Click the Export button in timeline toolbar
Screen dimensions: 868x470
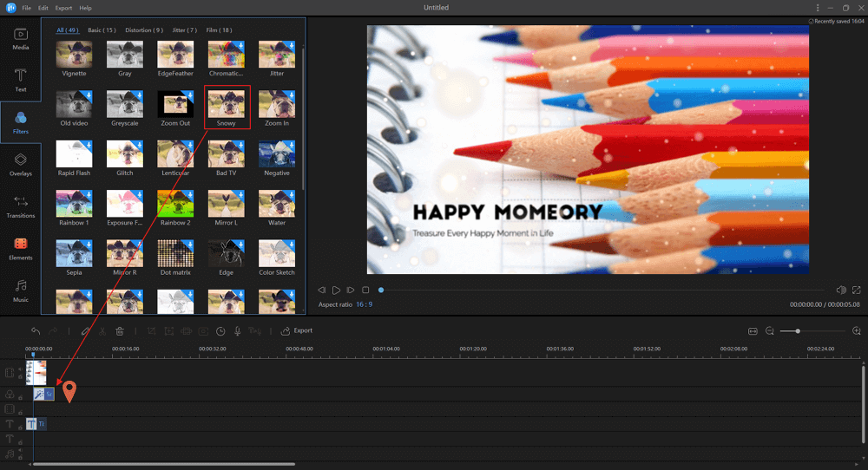tap(297, 330)
